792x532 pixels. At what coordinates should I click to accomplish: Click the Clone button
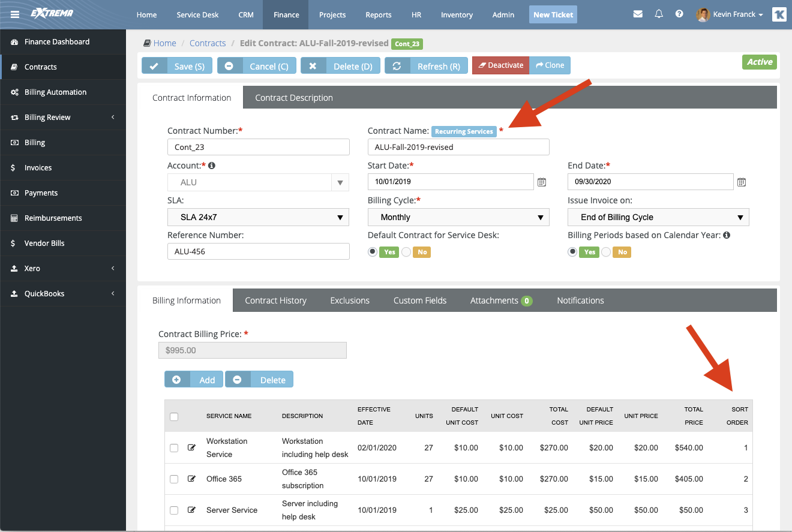coord(550,65)
